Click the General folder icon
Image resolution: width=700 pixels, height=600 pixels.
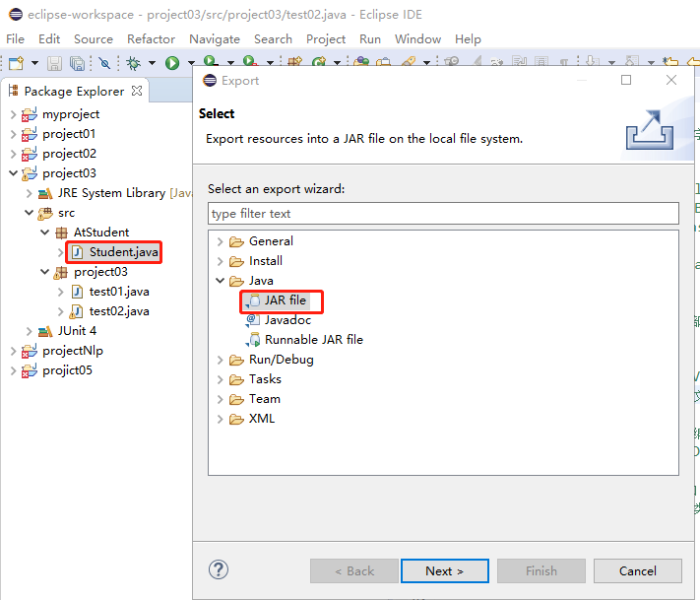236,241
